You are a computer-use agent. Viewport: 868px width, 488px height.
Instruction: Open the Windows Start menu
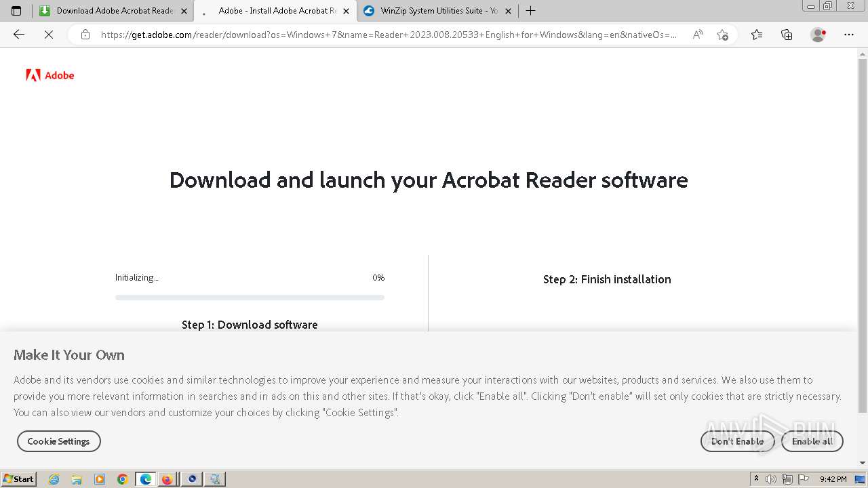tap(18, 479)
